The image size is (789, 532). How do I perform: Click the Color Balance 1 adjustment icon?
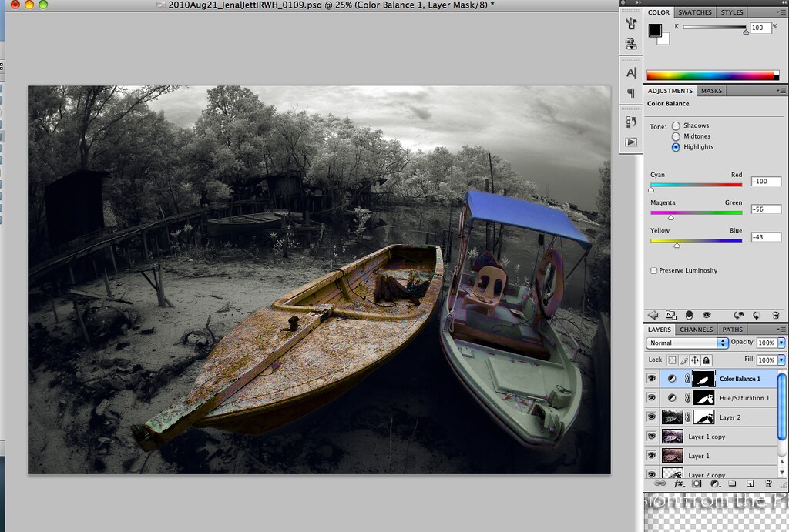click(672, 379)
